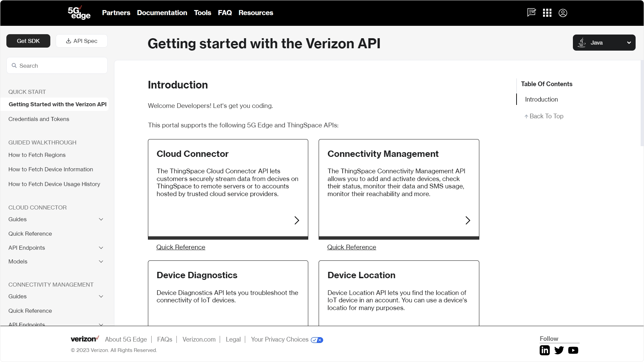
Task: Open Cloud Connector Quick Reference in sidebar
Action: point(30,234)
